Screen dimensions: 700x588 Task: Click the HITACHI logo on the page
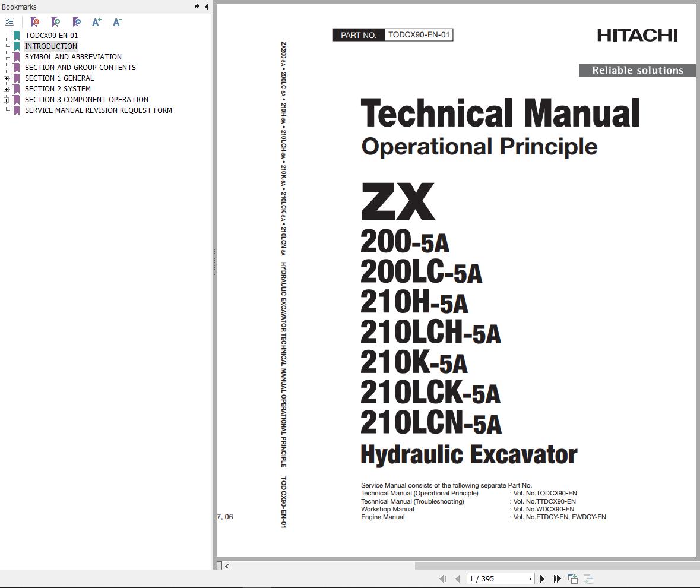[x=637, y=35]
